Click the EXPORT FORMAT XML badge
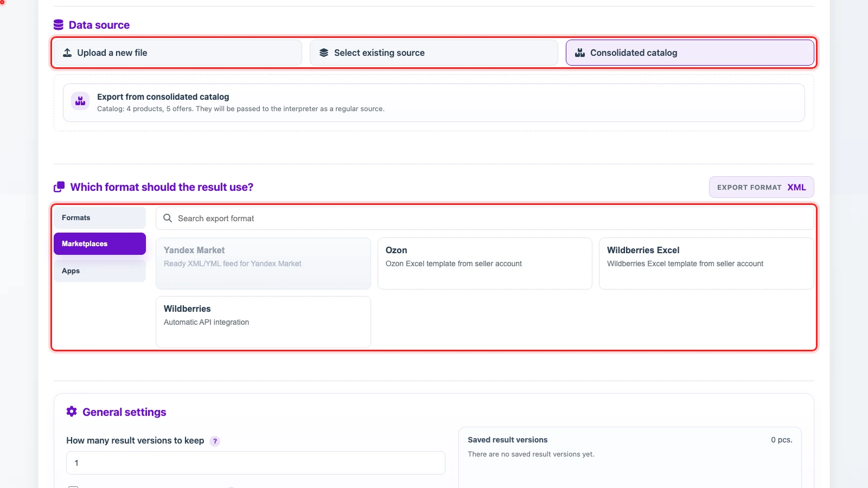 point(762,187)
